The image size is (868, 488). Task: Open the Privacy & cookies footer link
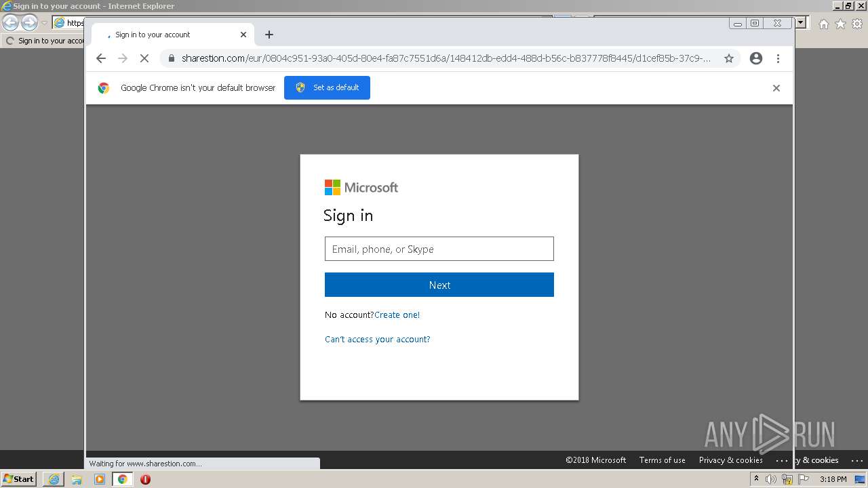731,460
